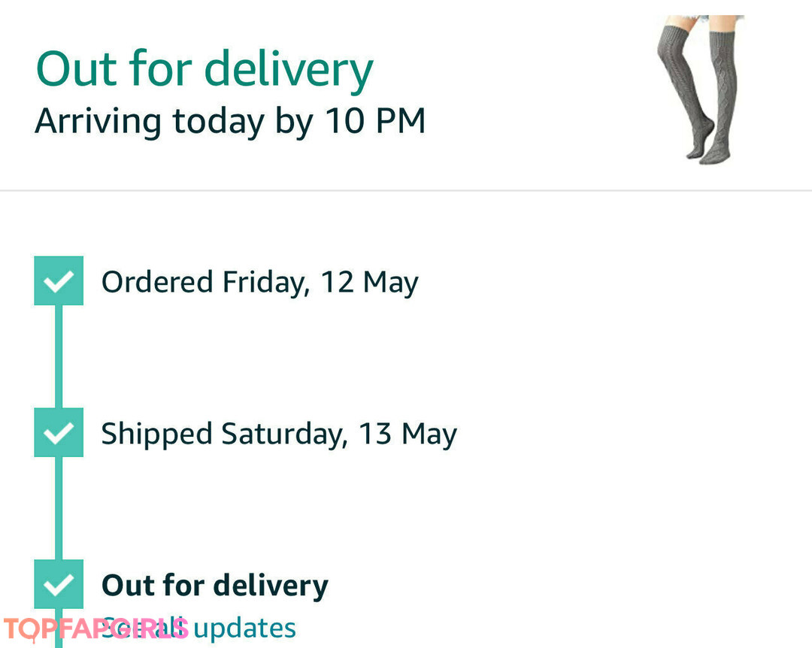This screenshot has height=648, width=812.
Task: Click the 12 May order date
Action: 369,283
